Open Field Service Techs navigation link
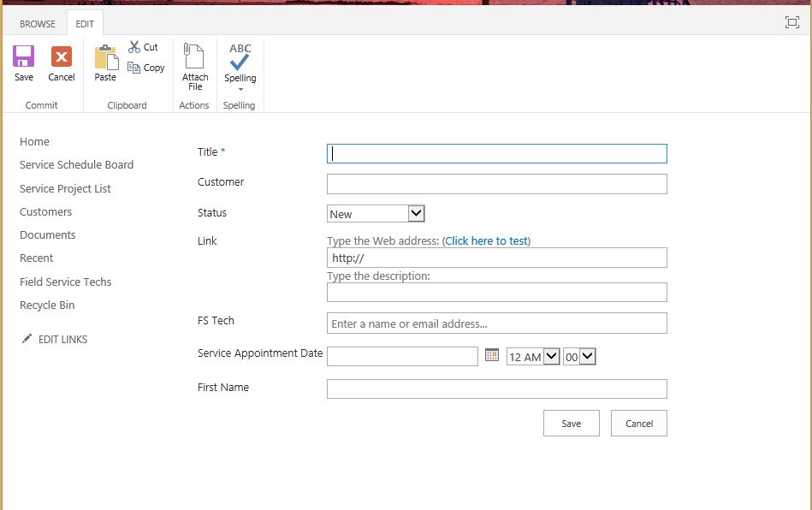 click(x=65, y=282)
